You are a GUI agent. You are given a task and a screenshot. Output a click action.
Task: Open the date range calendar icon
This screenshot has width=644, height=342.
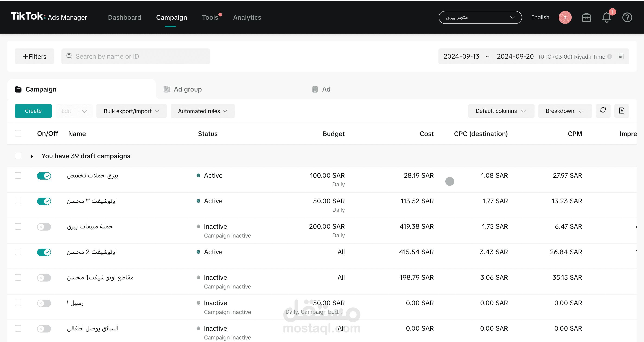(x=621, y=57)
